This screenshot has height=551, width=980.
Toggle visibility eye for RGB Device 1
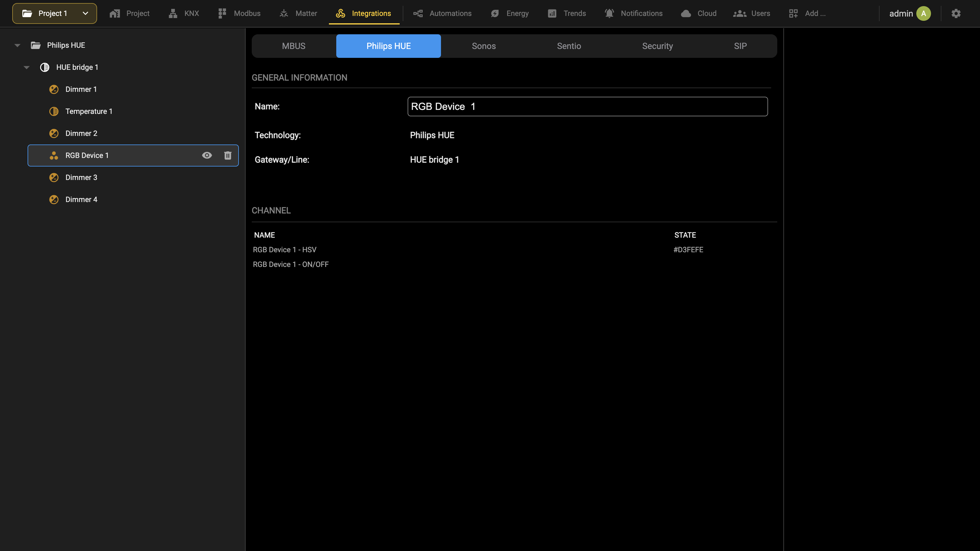point(207,155)
